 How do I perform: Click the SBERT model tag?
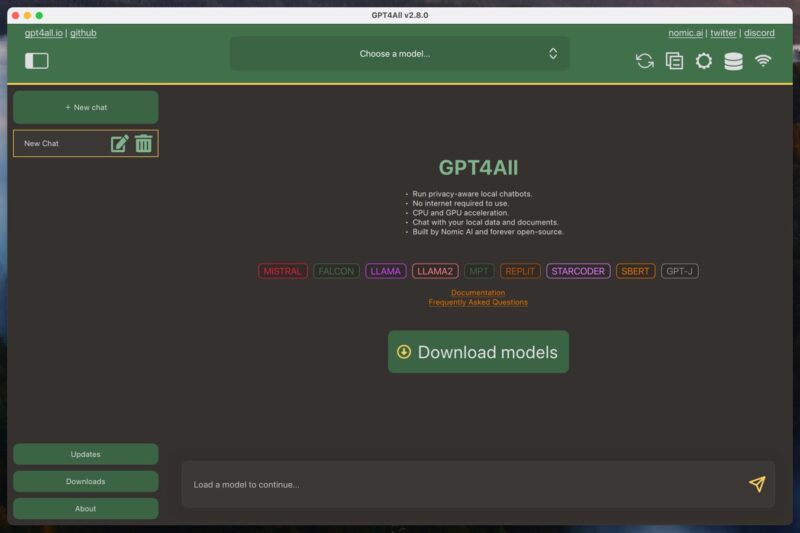(x=635, y=271)
